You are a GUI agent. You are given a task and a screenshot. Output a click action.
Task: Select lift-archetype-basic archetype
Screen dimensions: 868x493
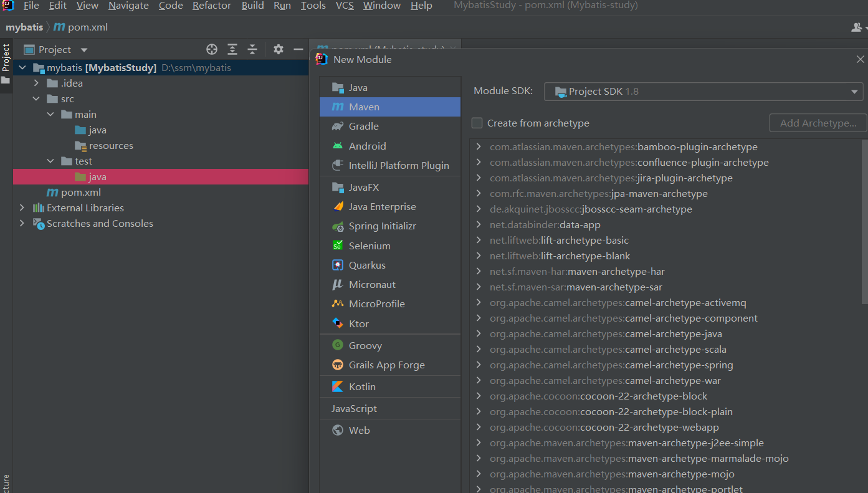click(559, 241)
